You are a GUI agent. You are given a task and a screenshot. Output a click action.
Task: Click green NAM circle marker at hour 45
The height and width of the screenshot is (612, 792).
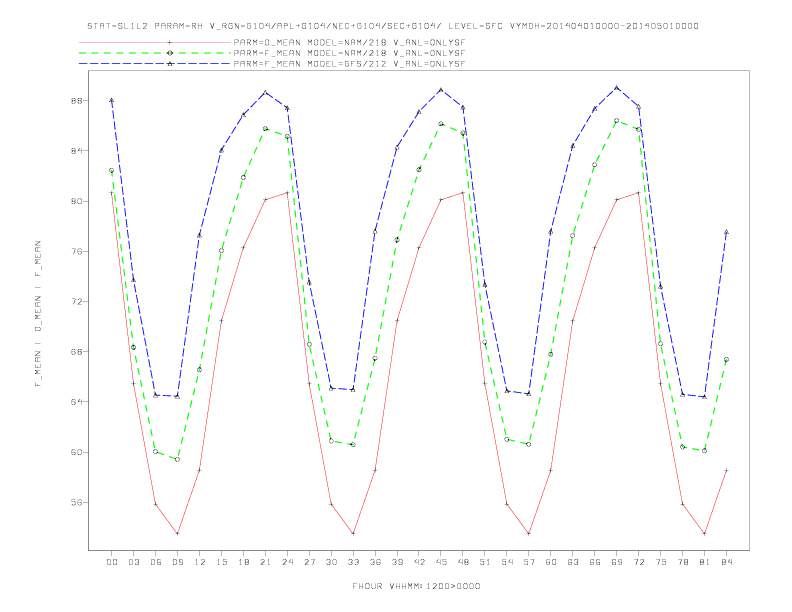pos(441,124)
